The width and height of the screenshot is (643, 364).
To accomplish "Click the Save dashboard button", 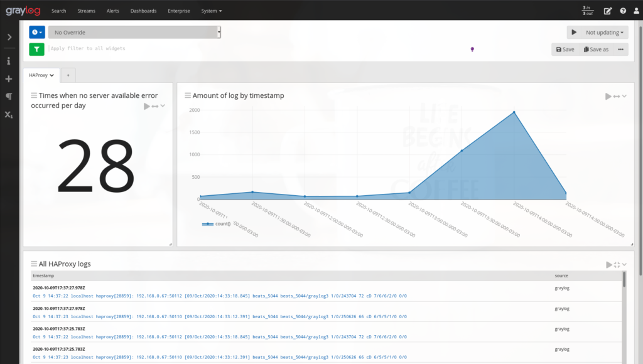I will [x=565, y=49].
